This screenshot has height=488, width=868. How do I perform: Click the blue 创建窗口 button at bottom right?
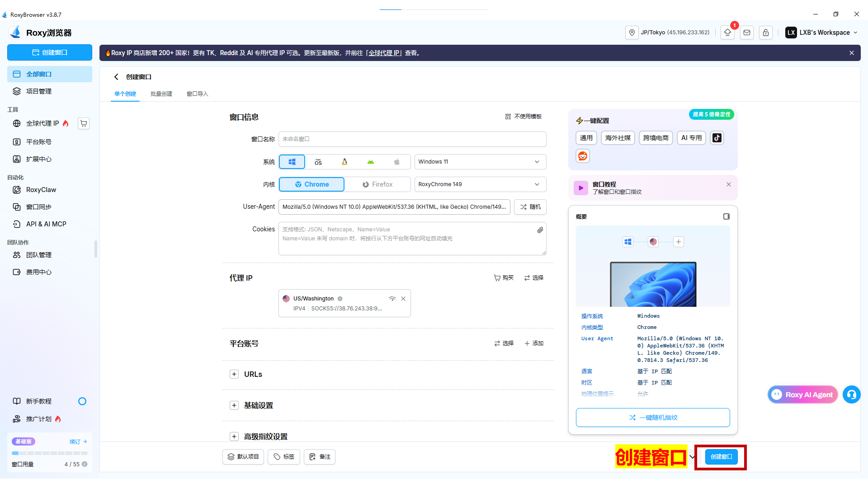(721, 457)
